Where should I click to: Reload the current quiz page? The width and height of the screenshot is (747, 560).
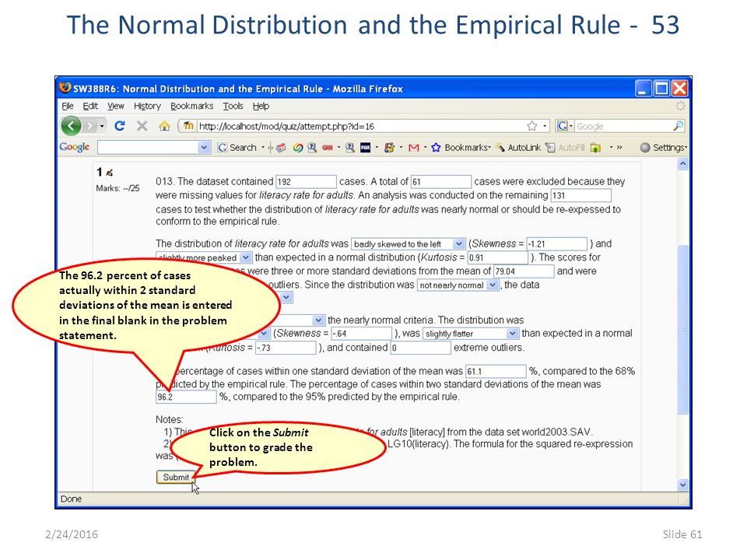[120, 126]
